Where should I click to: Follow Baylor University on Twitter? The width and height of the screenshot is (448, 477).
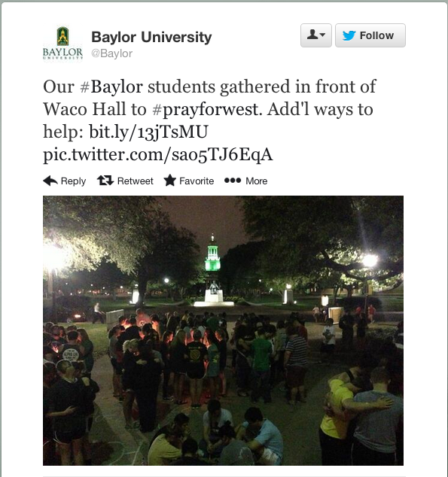[x=370, y=35]
